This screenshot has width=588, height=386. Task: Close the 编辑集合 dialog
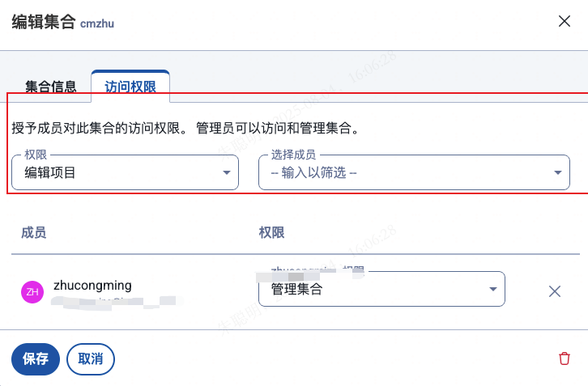pos(565,22)
